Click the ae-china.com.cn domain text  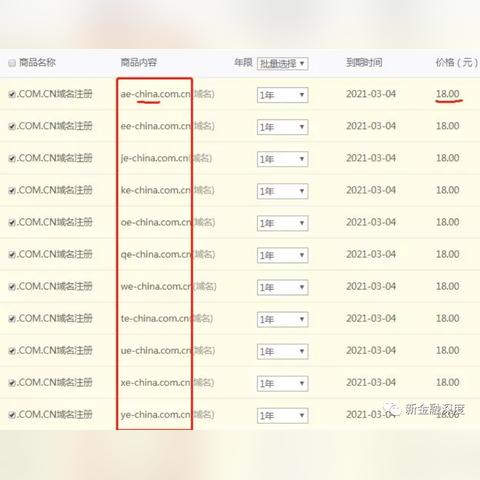point(156,94)
